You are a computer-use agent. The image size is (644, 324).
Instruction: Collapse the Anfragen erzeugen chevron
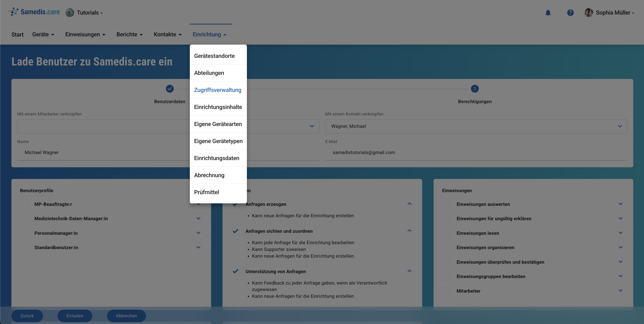409,204
